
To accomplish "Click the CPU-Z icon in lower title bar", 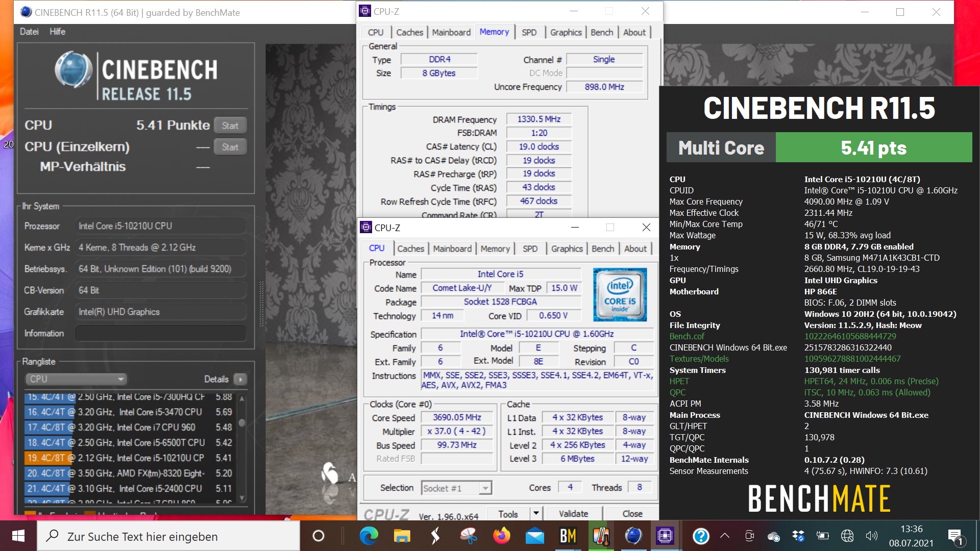I will [x=366, y=228].
